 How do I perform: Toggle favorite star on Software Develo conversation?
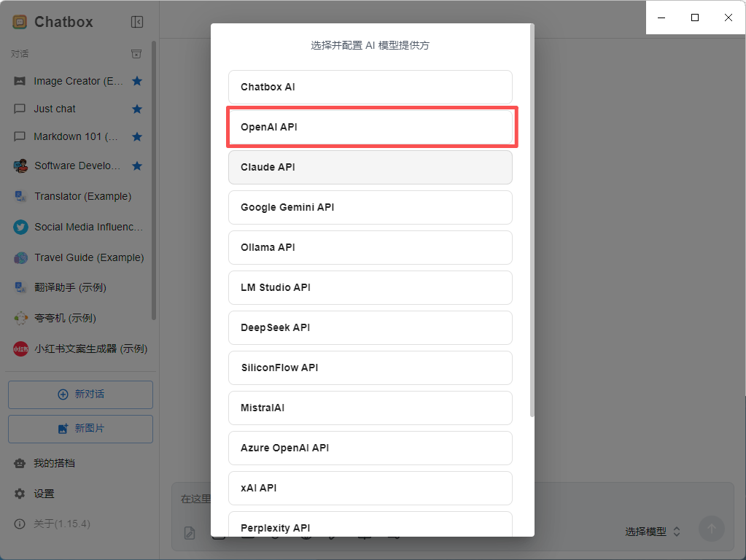tap(137, 166)
